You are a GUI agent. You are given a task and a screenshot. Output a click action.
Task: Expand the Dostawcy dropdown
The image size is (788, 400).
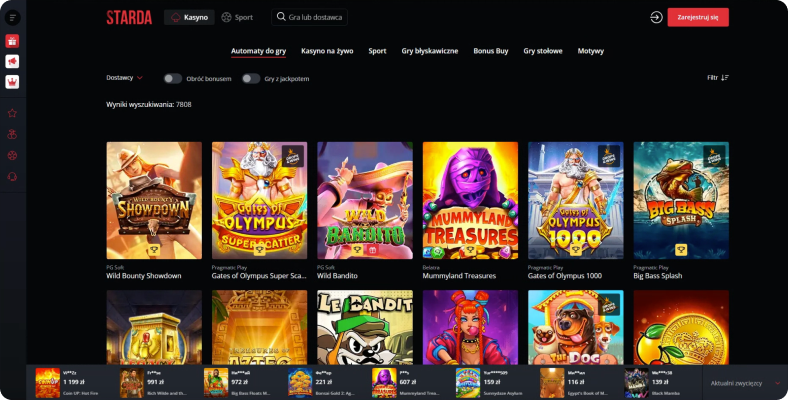click(x=125, y=78)
